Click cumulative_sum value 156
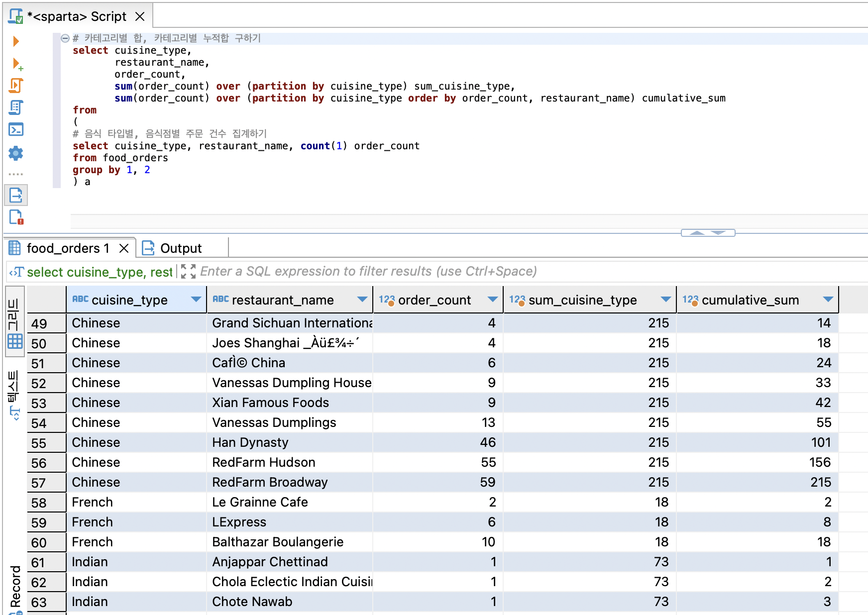The height and width of the screenshot is (615, 868). tap(758, 462)
